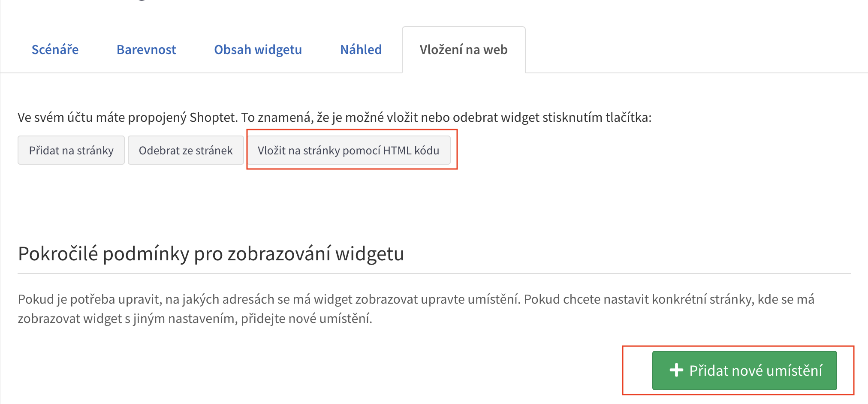Click the plus icon on the green button

coord(676,370)
